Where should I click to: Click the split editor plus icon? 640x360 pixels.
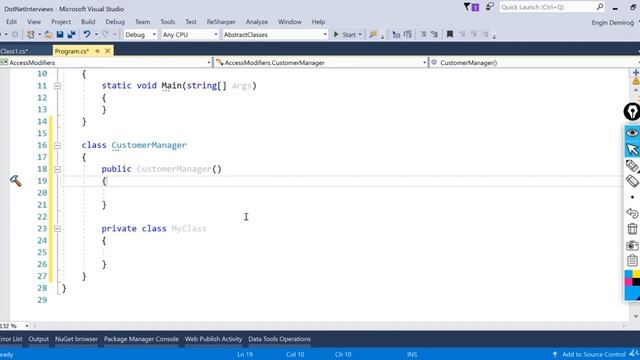[x=636, y=72]
